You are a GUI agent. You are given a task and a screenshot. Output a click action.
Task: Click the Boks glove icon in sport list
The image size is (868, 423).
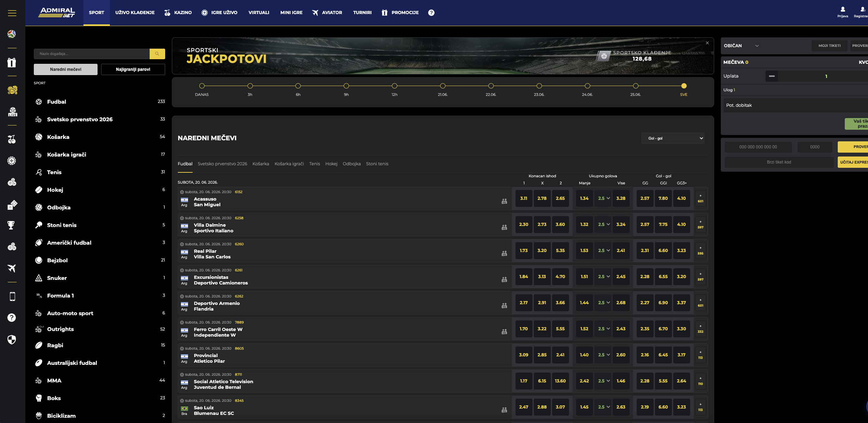39,398
